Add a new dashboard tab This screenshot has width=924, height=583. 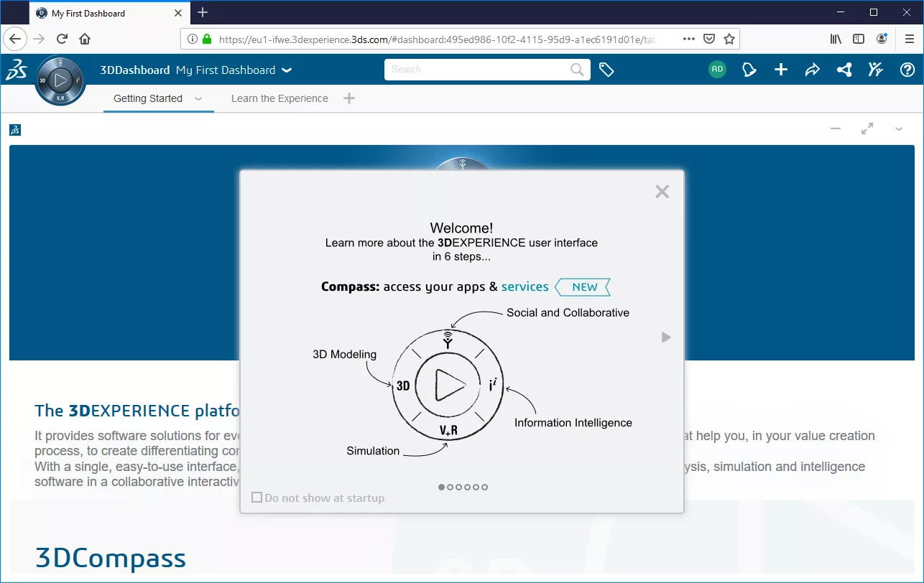[349, 98]
